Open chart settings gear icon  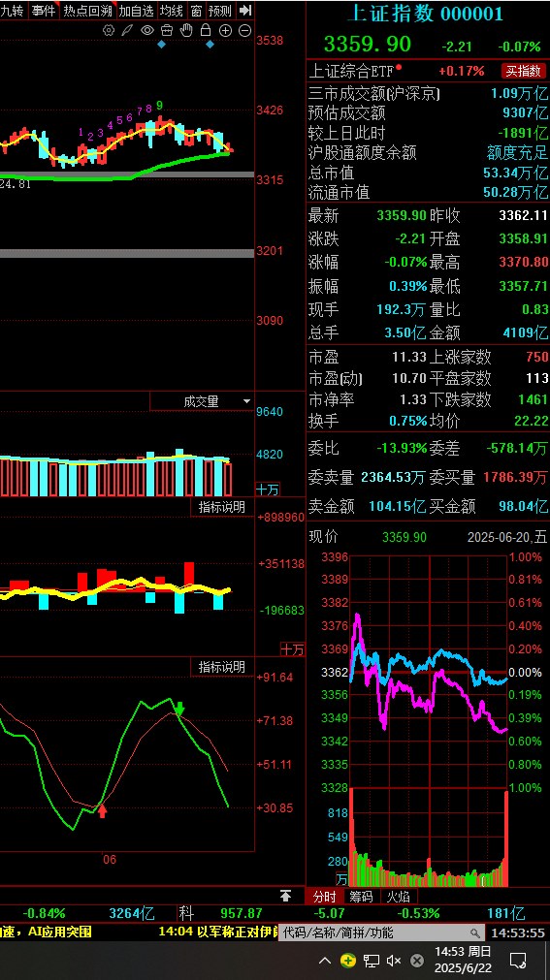109,30
